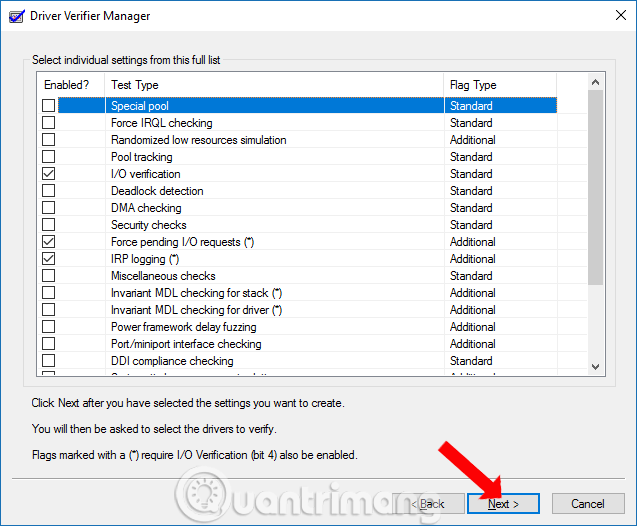The width and height of the screenshot is (637, 526).
Task: Check Port/miniport interface checking checkbox
Action: point(48,344)
